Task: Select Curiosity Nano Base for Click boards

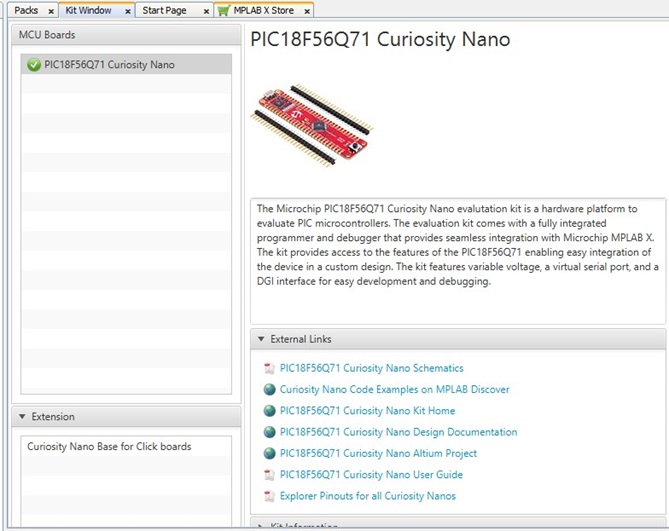Action: coord(126,446)
